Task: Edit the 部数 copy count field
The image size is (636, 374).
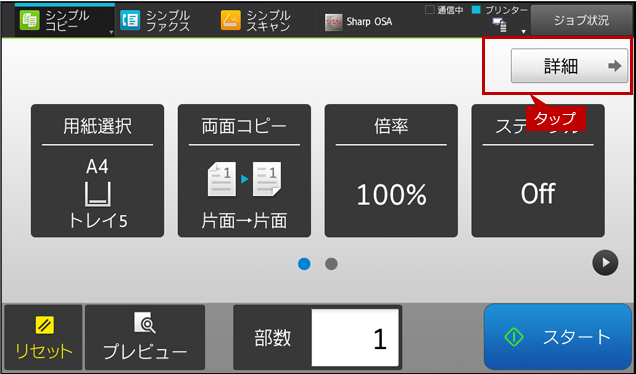Action: [355, 337]
